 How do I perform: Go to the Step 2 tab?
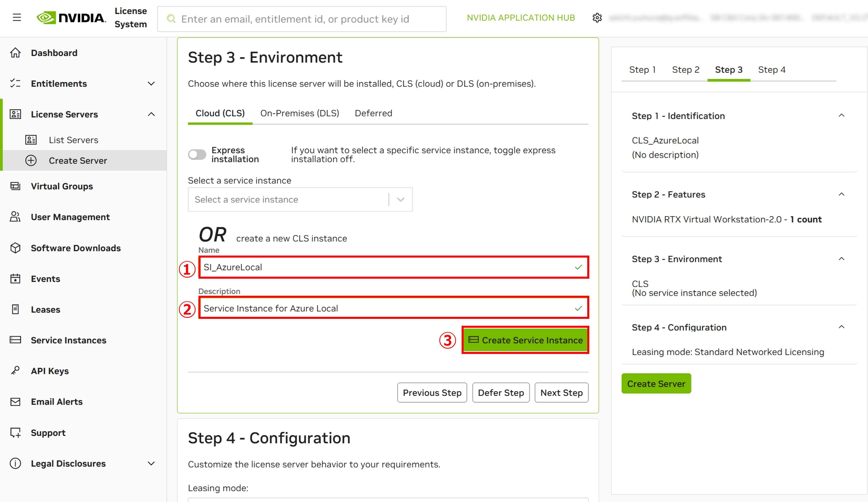686,70
